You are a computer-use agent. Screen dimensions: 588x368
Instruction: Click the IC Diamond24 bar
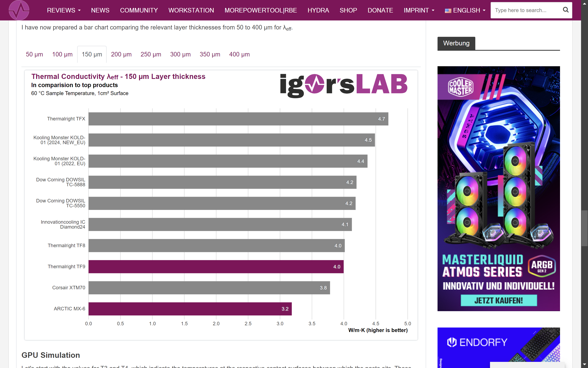[220, 224]
